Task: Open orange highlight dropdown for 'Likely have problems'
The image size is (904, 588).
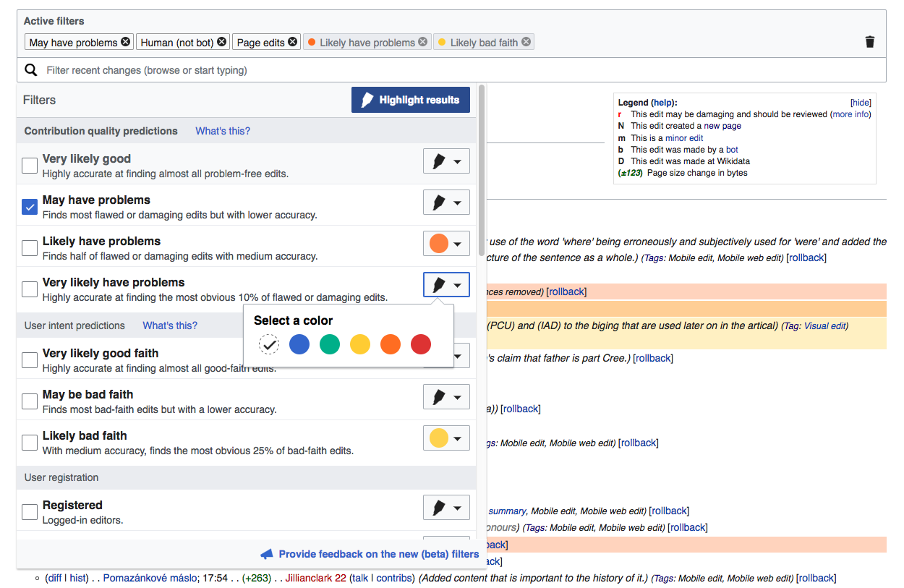Action: (446, 244)
